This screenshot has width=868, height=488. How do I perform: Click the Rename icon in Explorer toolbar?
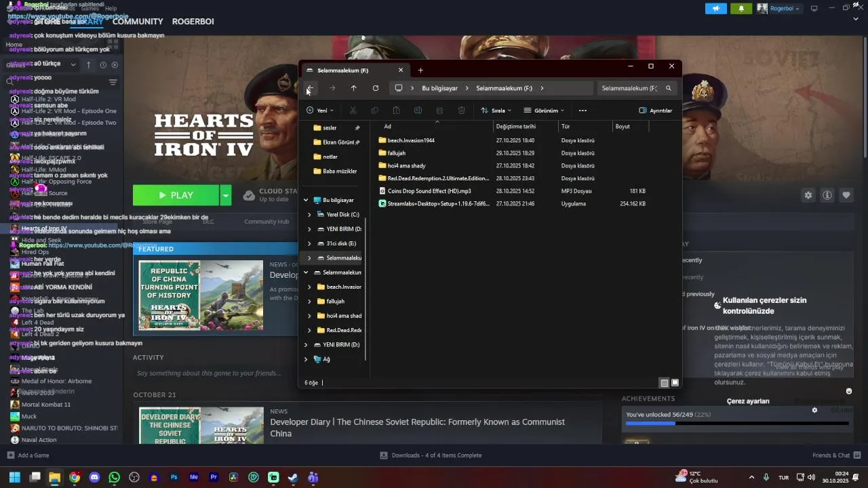point(418,110)
